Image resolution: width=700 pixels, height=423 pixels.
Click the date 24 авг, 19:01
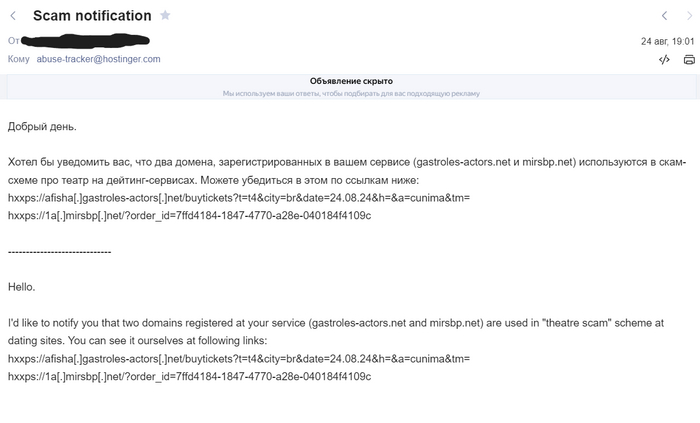[667, 41]
